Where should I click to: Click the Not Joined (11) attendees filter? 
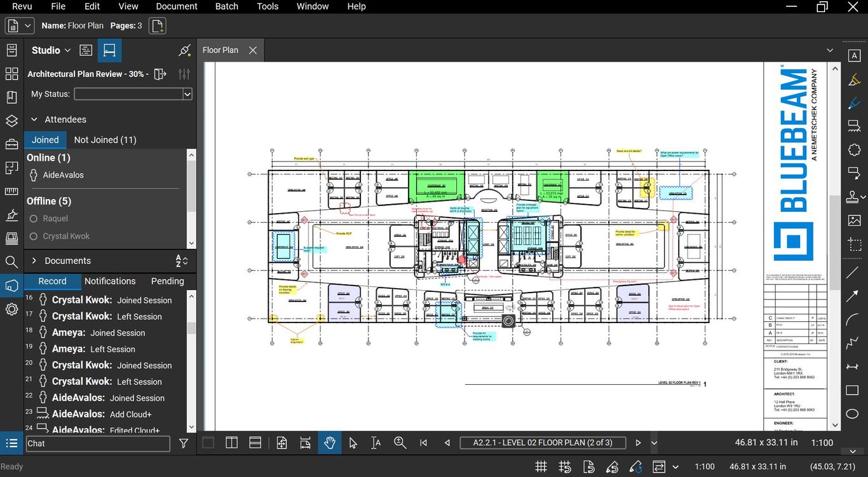pos(105,140)
